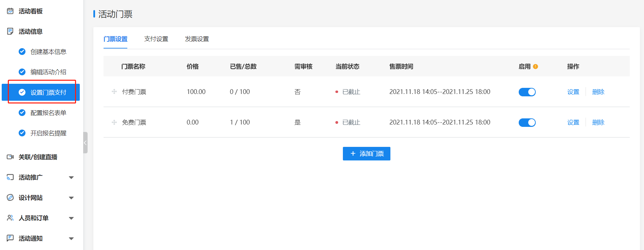Switch to the 支付设置 tab

(x=156, y=39)
